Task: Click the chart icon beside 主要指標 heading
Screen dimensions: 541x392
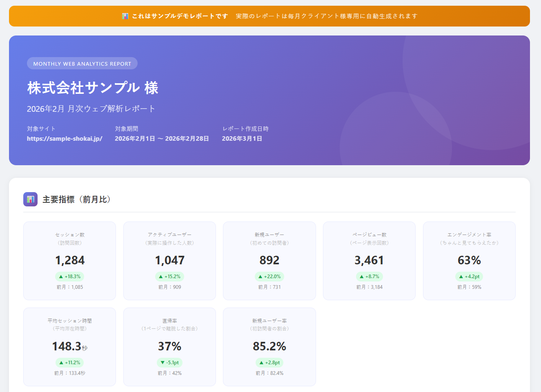Action: coord(30,199)
